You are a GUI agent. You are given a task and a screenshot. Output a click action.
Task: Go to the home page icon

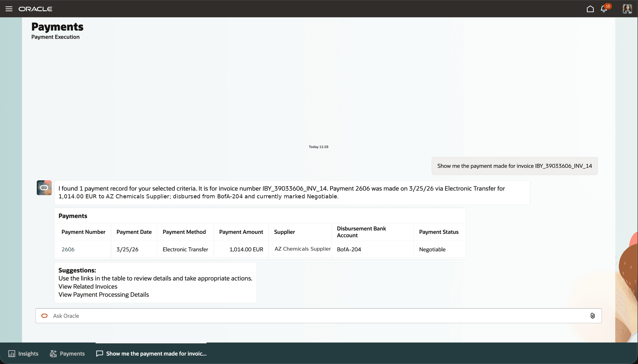pos(590,9)
